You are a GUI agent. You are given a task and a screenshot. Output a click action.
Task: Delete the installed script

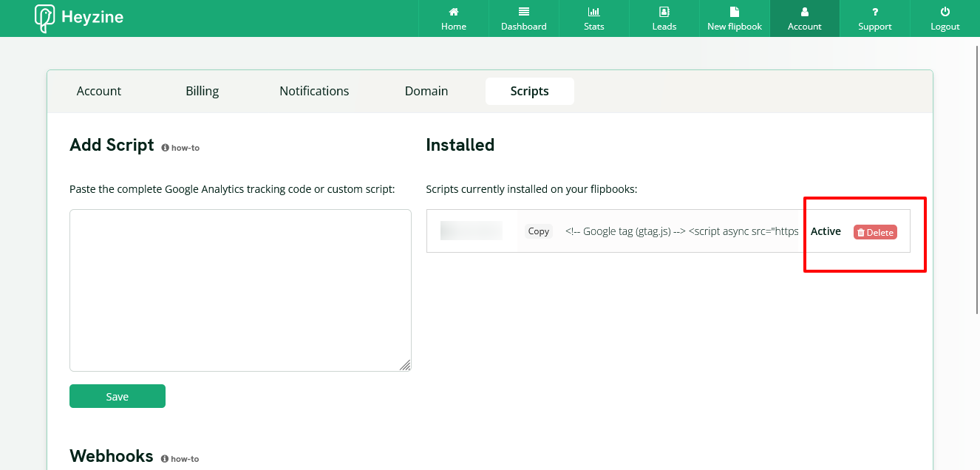(x=875, y=231)
